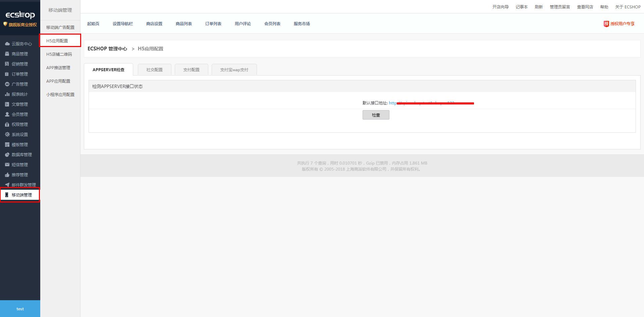The height and width of the screenshot is (317, 644).
Task: Open the 支付宝wap支付 tab
Action: 234,70
